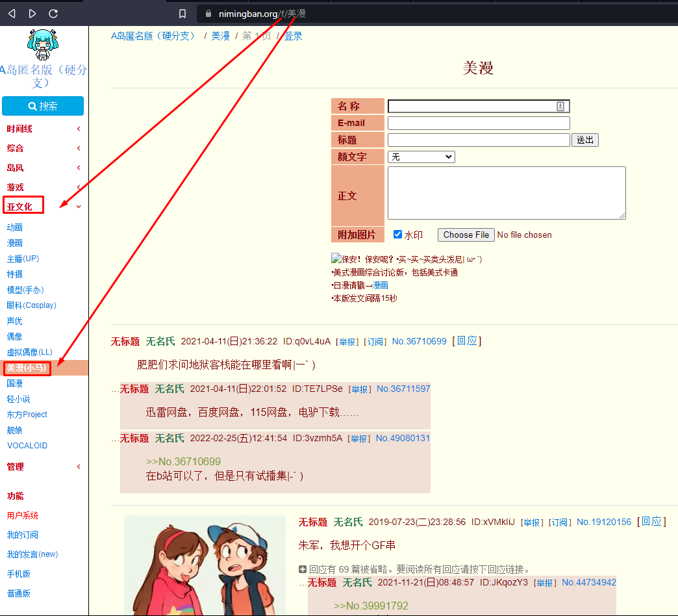
Task: Open the 漫画 board in sidebar
Action: point(15,243)
